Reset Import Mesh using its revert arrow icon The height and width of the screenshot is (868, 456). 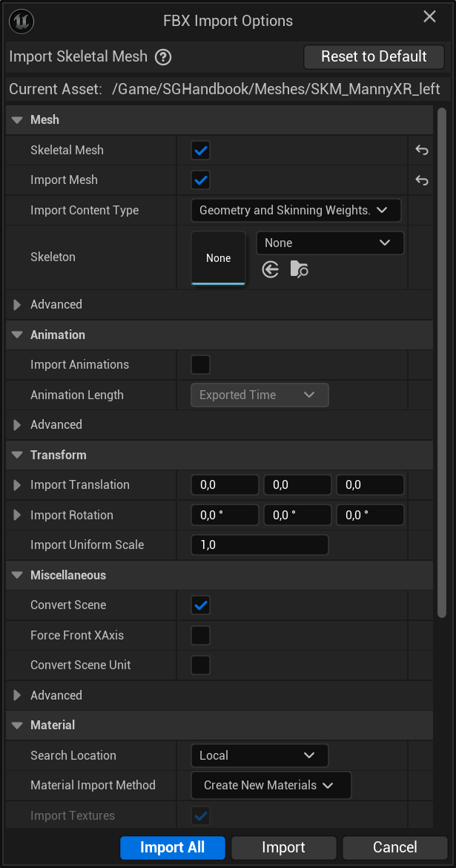pyautogui.click(x=421, y=180)
